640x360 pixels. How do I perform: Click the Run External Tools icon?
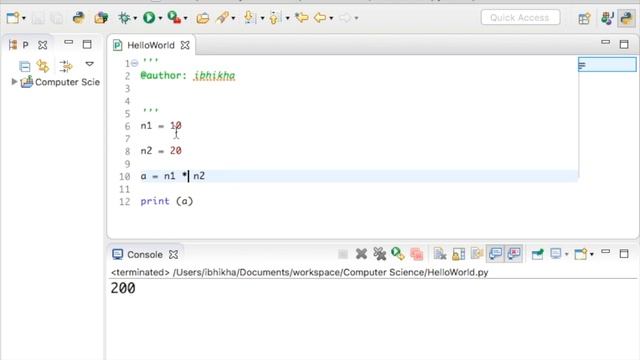coord(174,18)
